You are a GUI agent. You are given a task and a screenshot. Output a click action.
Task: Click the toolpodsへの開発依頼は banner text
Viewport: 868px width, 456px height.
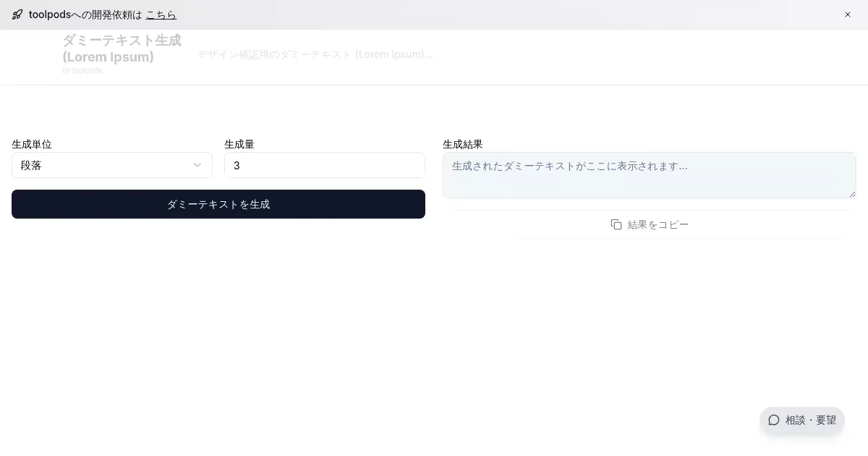click(x=85, y=14)
